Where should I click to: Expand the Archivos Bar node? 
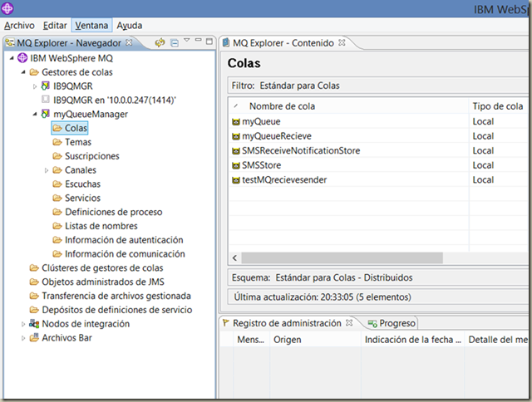(23, 338)
